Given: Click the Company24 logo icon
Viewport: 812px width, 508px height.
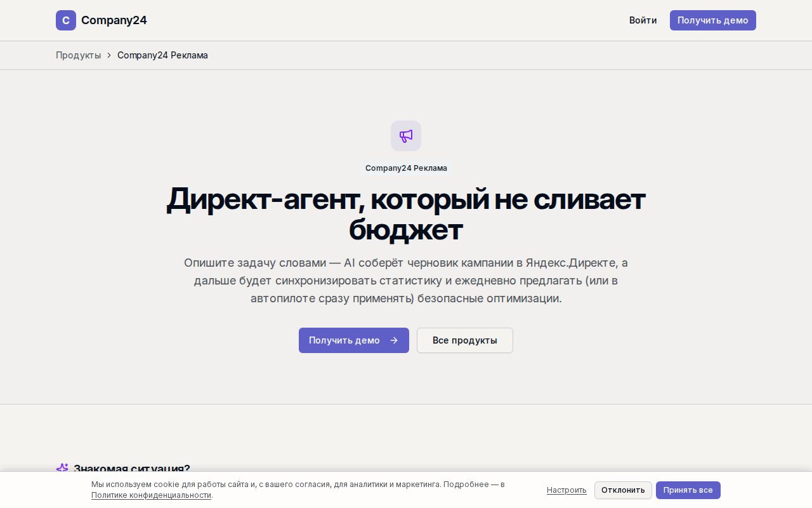Looking at the screenshot, I should (x=66, y=20).
